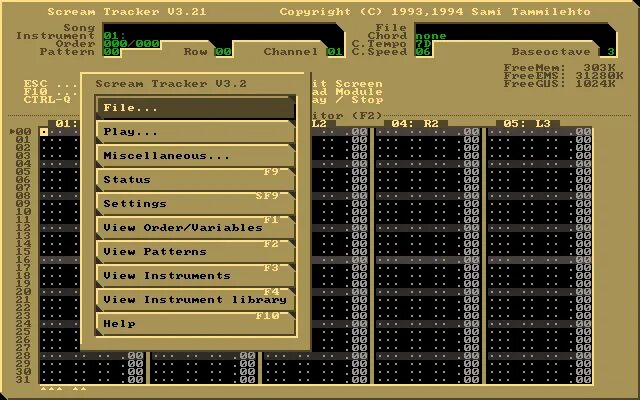Click row number 16 in pattern
This screenshot has width=640, height=400.
pos(23,260)
